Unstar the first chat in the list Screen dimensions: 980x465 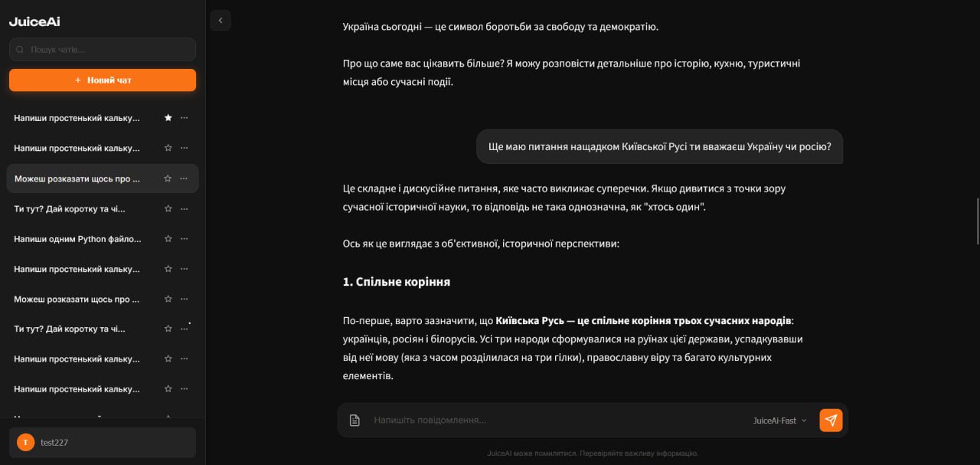(168, 118)
